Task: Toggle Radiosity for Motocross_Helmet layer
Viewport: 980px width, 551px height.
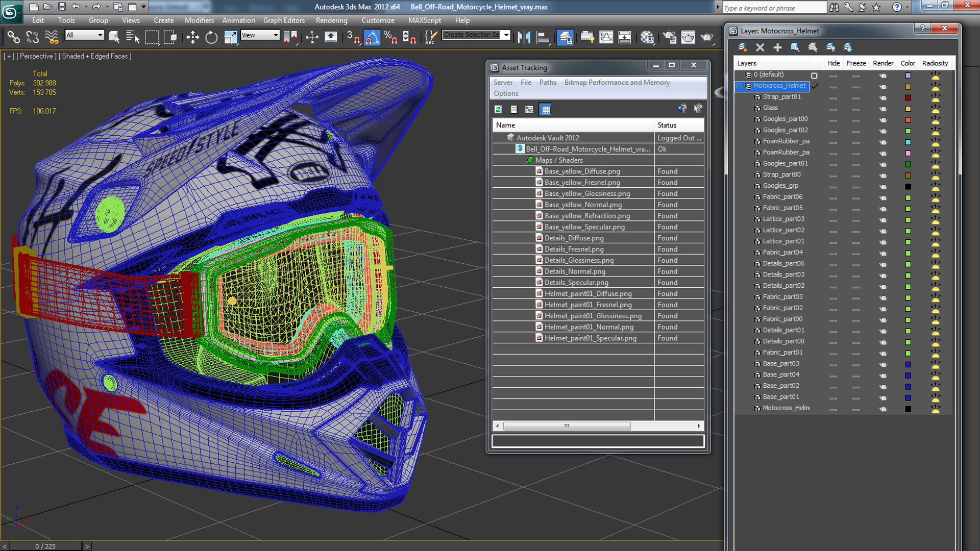Action: pyautogui.click(x=935, y=86)
